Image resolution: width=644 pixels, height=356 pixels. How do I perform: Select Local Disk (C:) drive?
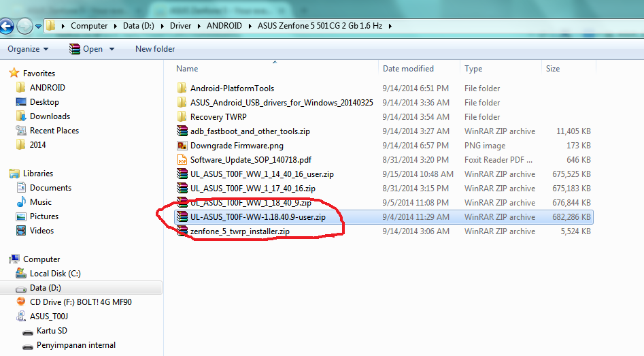click(55, 274)
